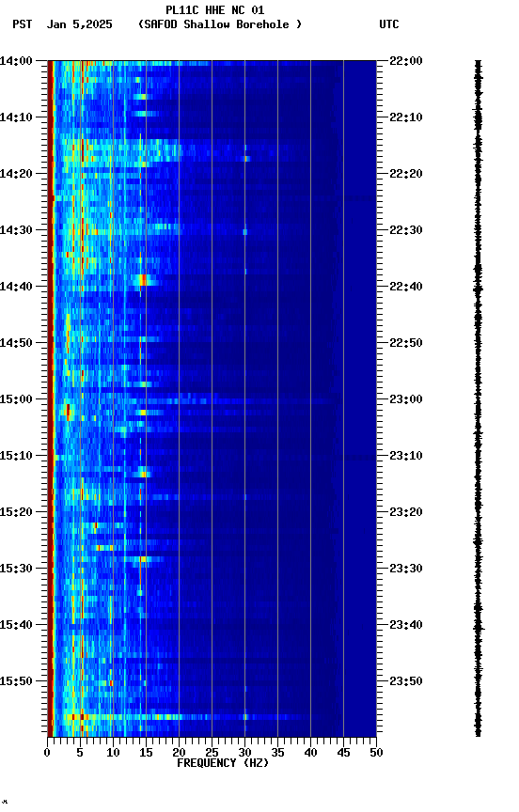Click the 14:50 PST time label
519x812 pixels.
pyautogui.click(x=16, y=343)
